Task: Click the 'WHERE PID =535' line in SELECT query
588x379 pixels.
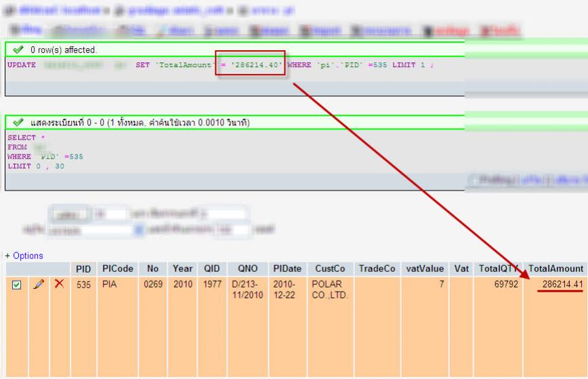Action: coord(45,157)
